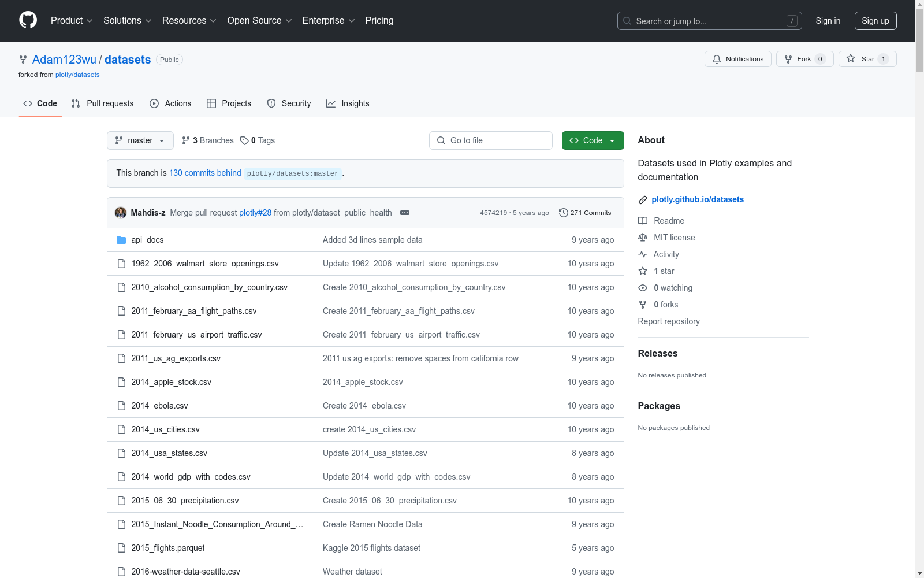Click the branches icon beside 3 Branches
The image size is (924, 578).
[x=186, y=140]
